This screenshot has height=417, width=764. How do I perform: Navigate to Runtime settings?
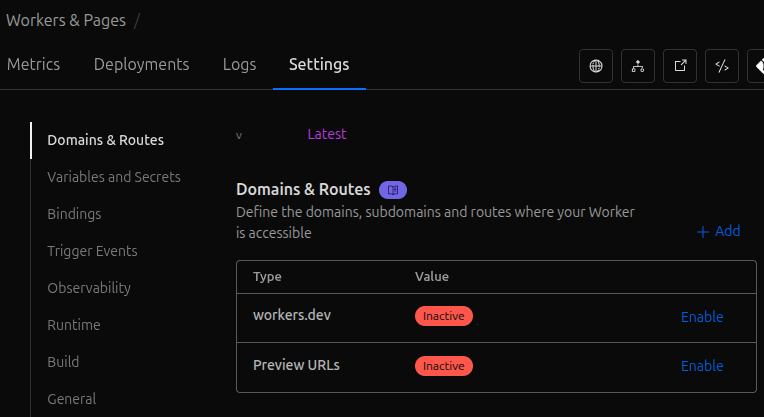[74, 325]
